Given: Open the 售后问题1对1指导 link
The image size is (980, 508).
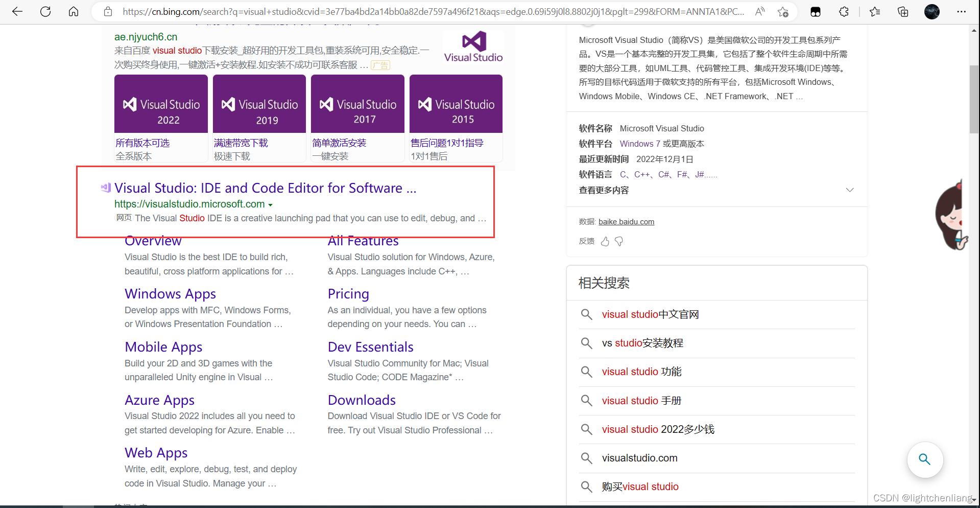Looking at the screenshot, I should pos(447,143).
